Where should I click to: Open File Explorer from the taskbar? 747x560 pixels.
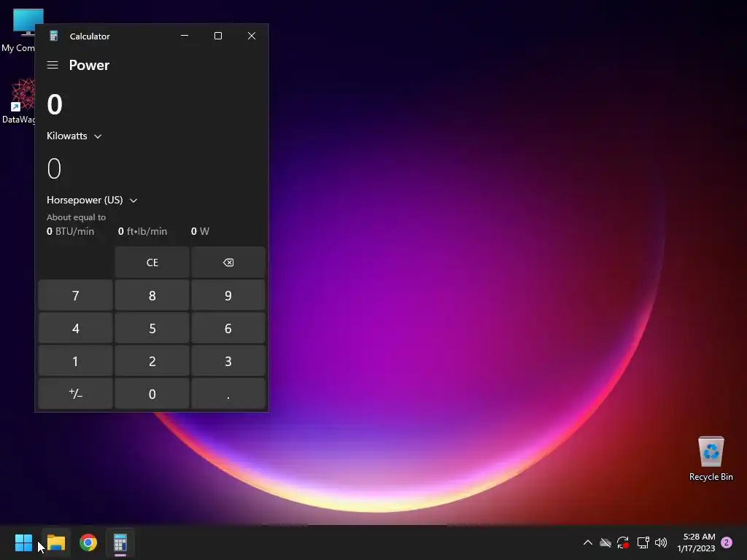[56, 542]
